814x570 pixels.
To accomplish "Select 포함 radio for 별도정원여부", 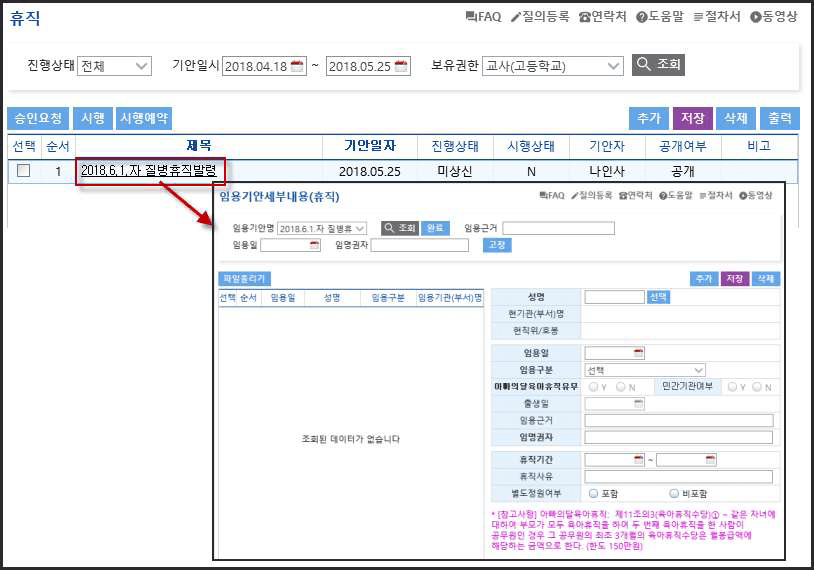I will pyautogui.click(x=593, y=493).
